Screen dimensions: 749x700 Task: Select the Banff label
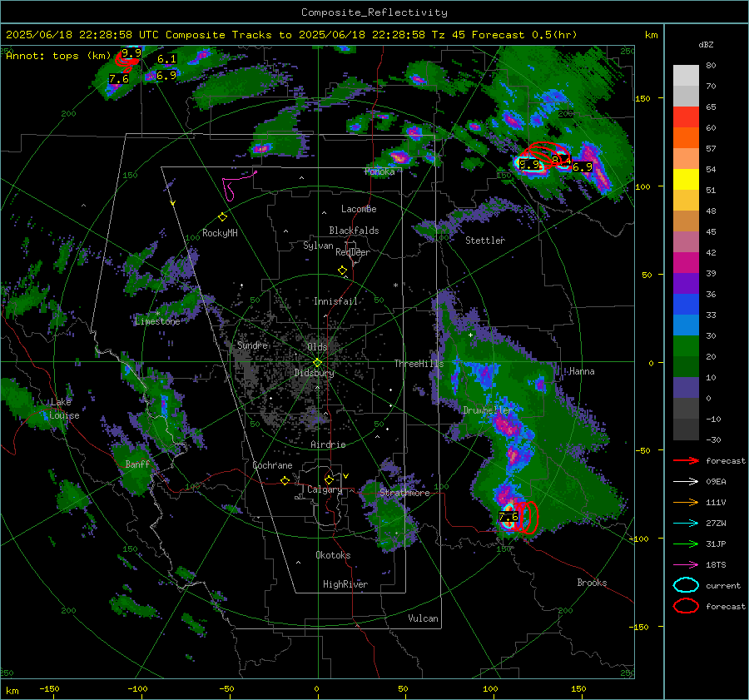coord(137,464)
